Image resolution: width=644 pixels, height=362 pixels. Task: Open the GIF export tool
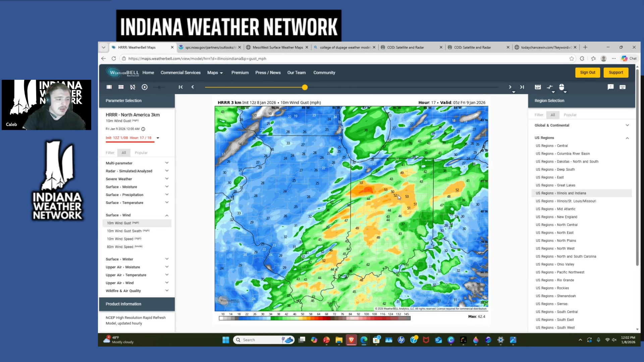(x=538, y=87)
